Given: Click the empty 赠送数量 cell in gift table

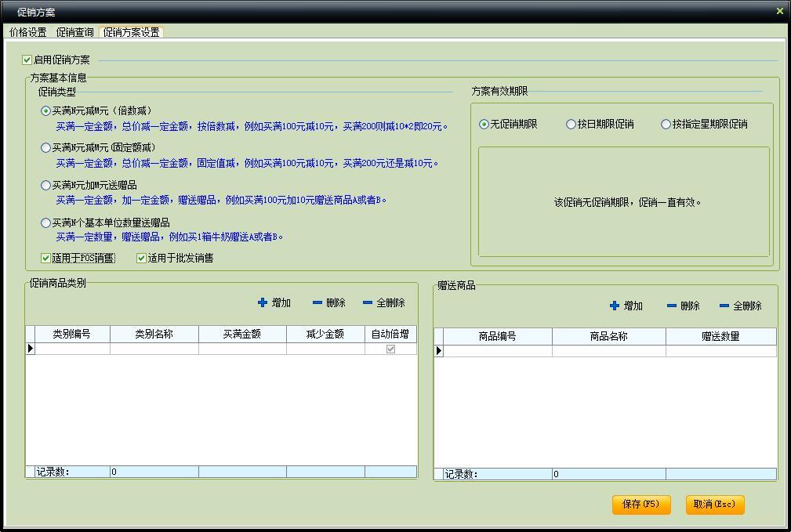Looking at the screenshot, I should pos(721,351).
